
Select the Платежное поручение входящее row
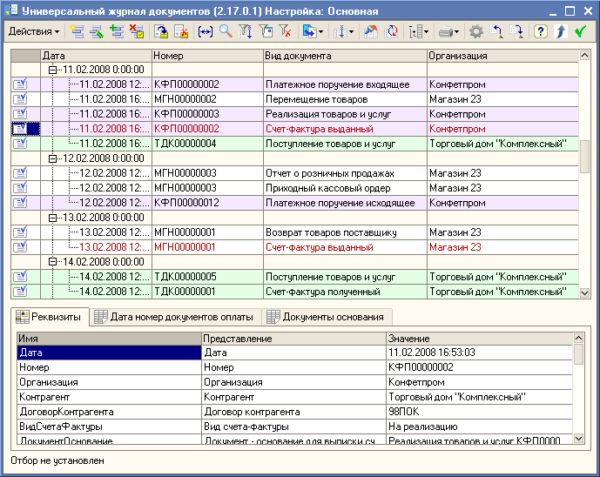tap(295, 84)
